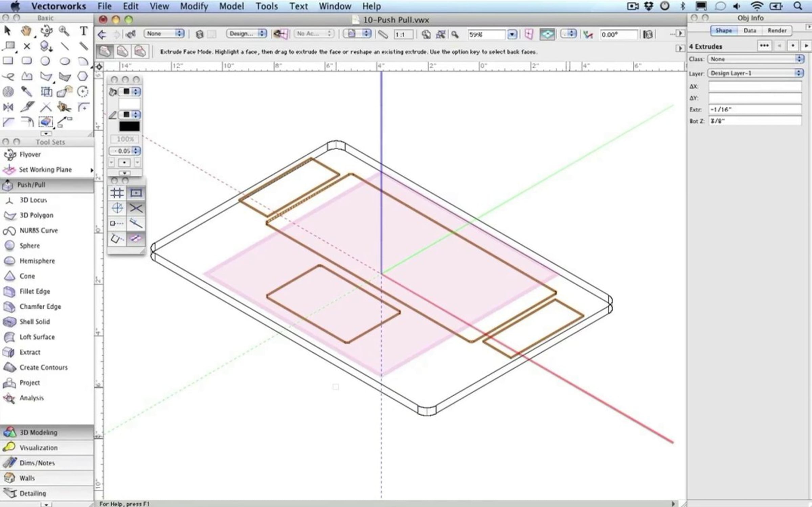
Task: Select the NURBS Curve tool
Action: 39,230
